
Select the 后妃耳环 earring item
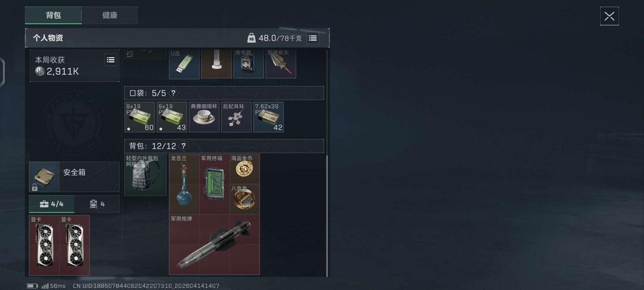click(x=236, y=117)
